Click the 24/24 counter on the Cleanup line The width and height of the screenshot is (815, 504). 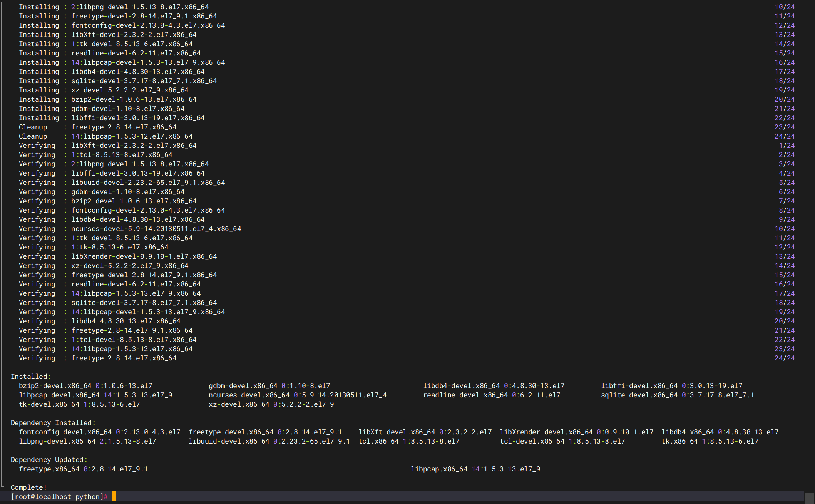(x=784, y=136)
